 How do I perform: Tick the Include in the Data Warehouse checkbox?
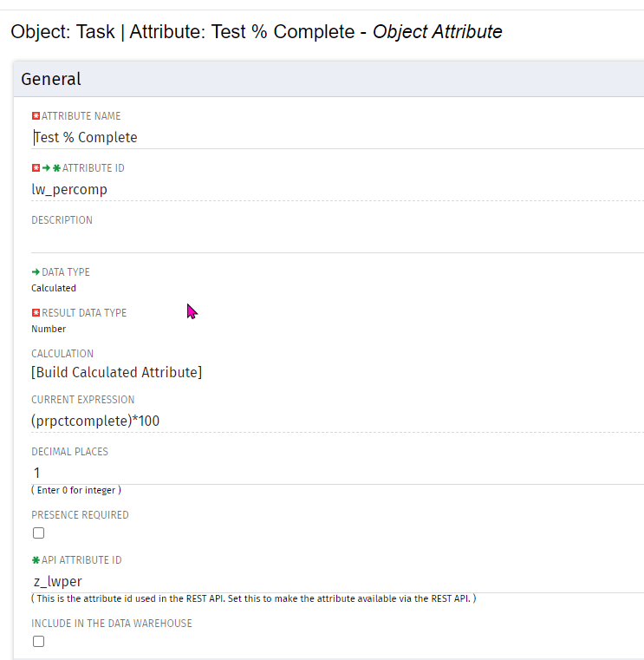[x=38, y=642]
